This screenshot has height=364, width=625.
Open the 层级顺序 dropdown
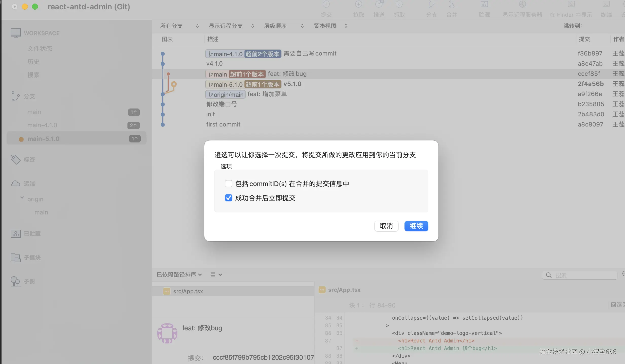click(284, 26)
